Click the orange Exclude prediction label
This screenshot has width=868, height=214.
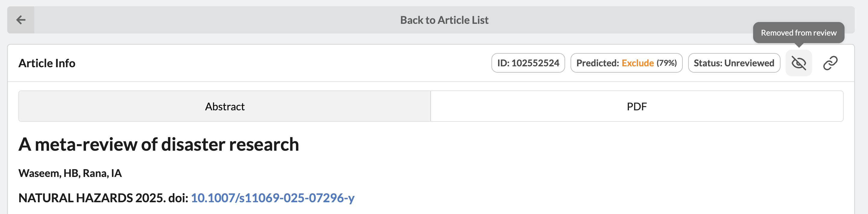tap(637, 63)
